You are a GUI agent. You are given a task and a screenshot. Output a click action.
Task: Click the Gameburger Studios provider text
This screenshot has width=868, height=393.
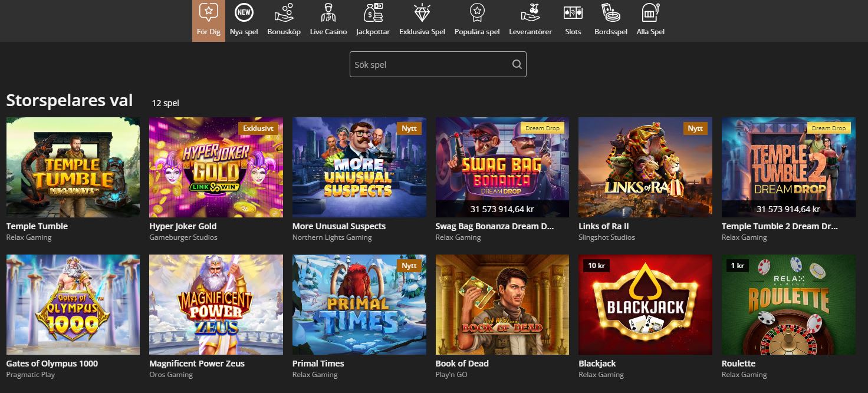point(183,237)
